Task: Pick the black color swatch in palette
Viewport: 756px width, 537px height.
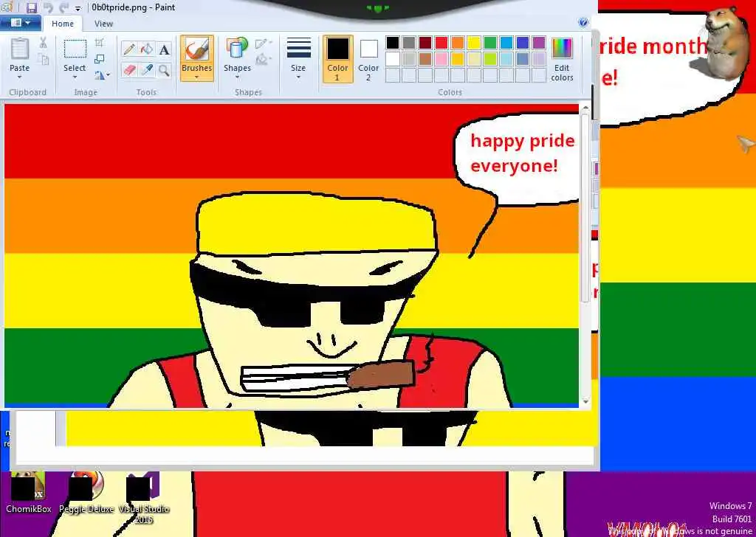Action: pos(393,43)
